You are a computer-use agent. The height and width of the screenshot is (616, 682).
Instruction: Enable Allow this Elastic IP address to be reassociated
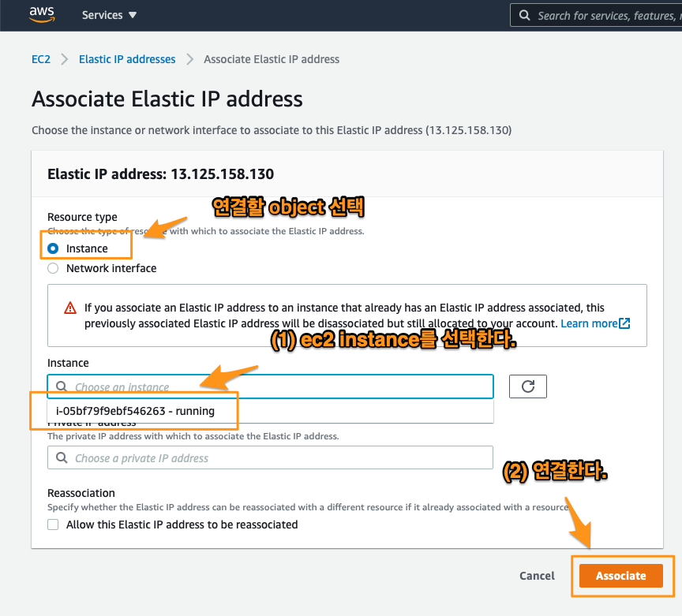click(53, 525)
